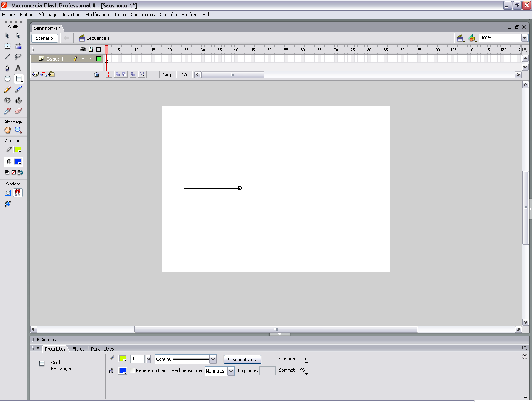This screenshot has height=402, width=532.
Task: Open the Modification menu
Action: [97, 15]
